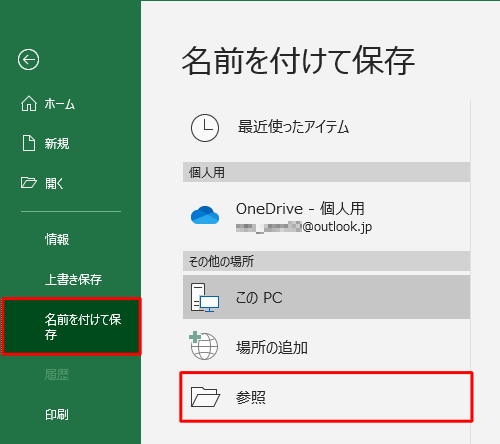Click the open folder icon beside 開く
The image size is (500, 444).
tap(29, 183)
